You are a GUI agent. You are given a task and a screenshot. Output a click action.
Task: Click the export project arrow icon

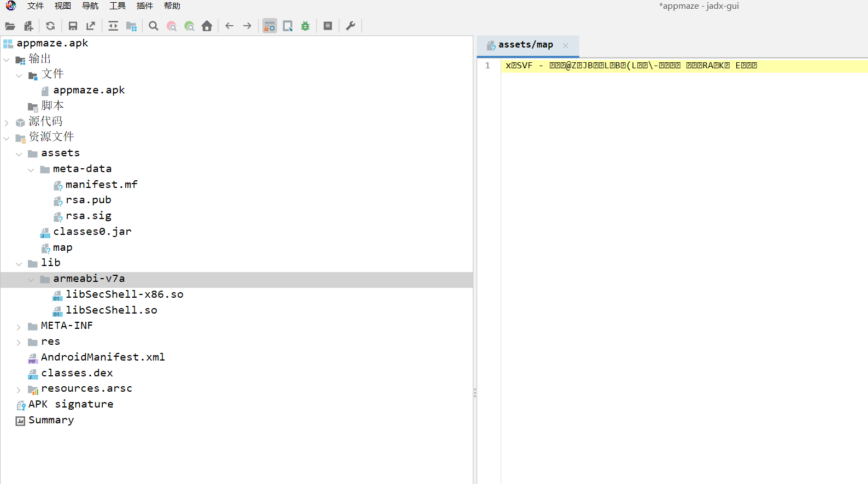tap(91, 26)
